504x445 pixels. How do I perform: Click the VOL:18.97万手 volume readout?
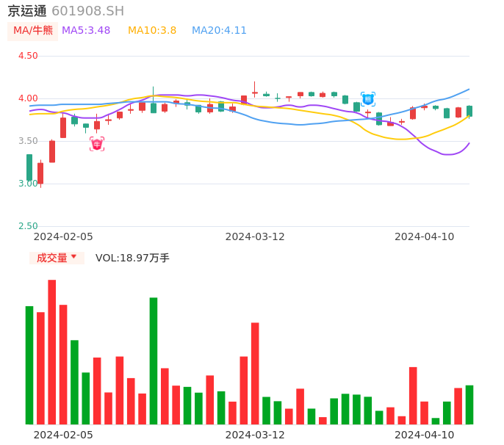(132, 258)
